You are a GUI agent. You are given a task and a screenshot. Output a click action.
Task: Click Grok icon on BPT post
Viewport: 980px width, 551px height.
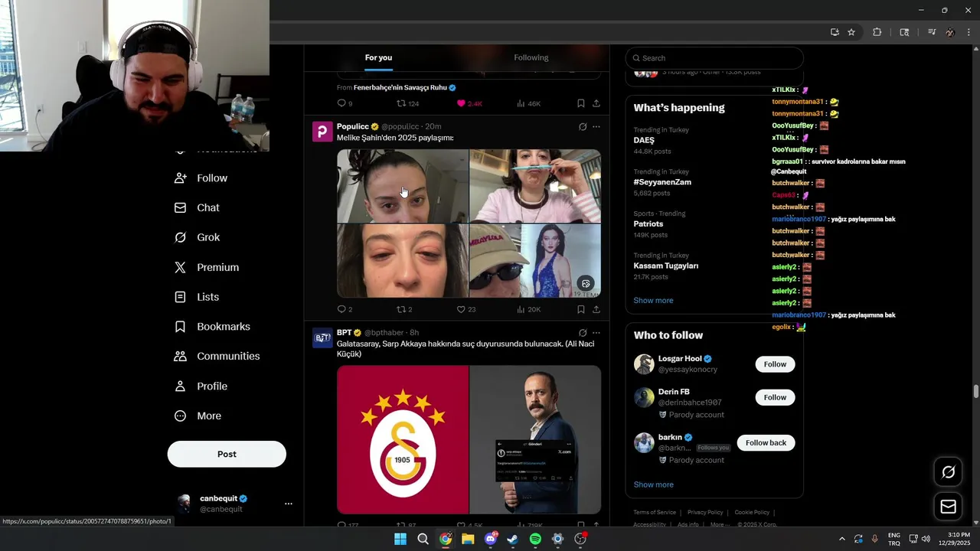point(583,333)
